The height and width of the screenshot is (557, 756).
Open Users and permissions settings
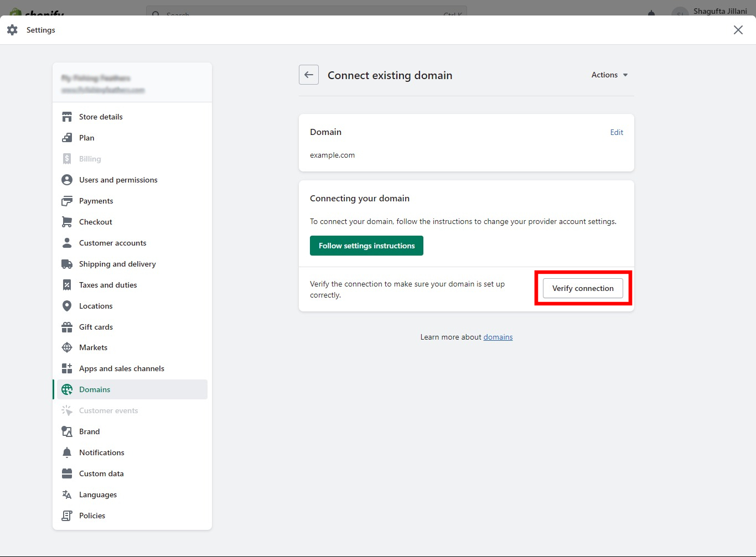click(118, 180)
